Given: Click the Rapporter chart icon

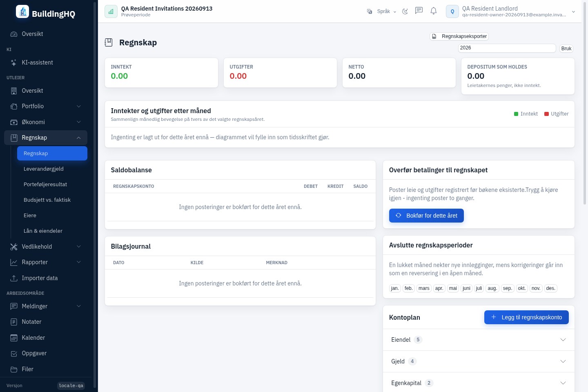Looking at the screenshot, I should pos(14,262).
